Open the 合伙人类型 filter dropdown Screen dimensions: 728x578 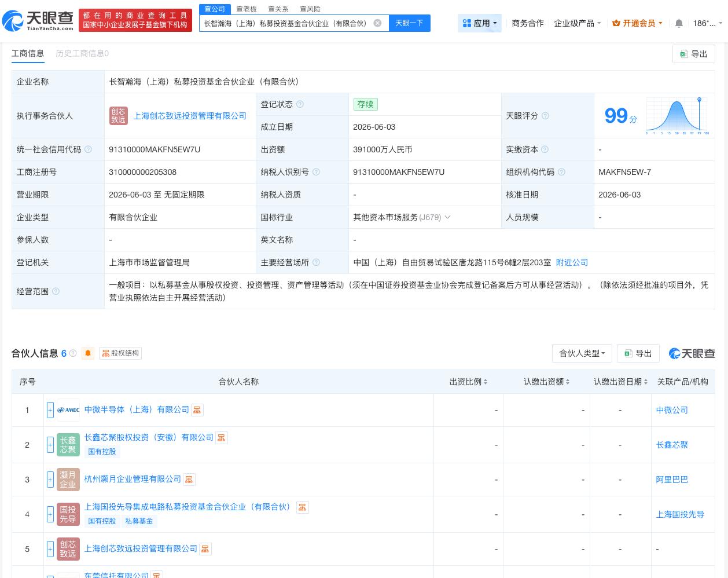point(582,353)
